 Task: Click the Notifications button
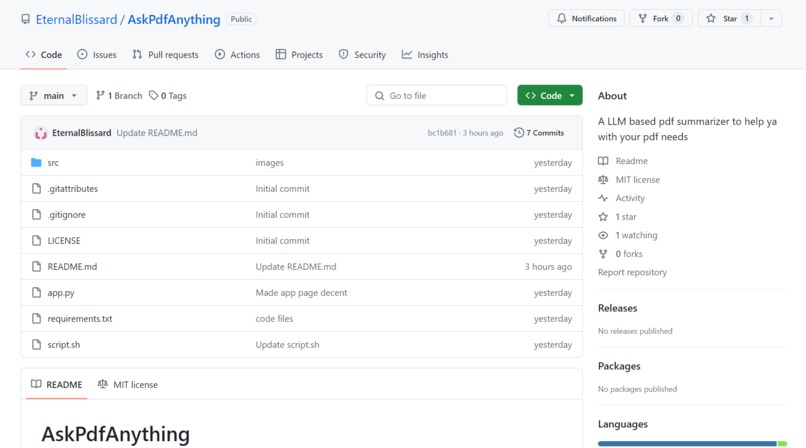coord(587,18)
